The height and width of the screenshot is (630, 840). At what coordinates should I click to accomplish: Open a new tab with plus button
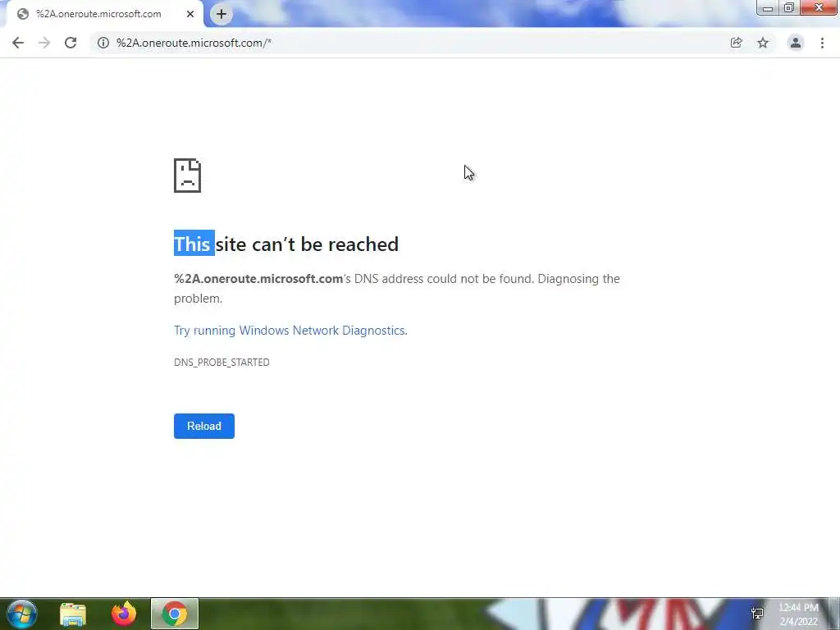[x=221, y=14]
